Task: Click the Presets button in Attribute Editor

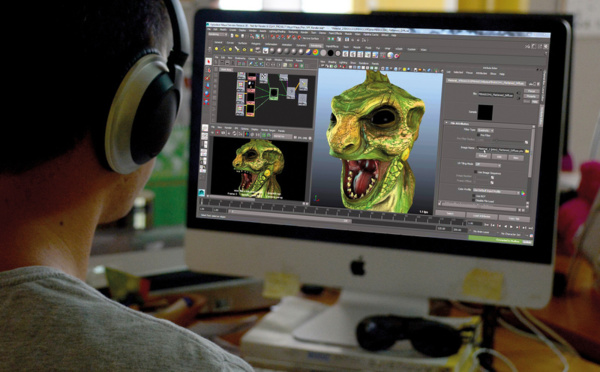Action: [x=531, y=96]
